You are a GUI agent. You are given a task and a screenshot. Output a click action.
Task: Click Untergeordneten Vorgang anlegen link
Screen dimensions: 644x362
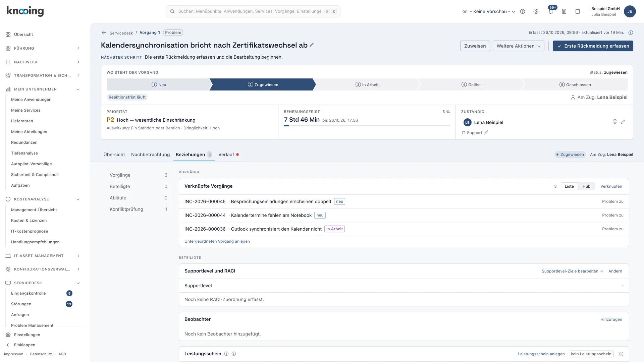pyautogui.click(x=217, y=241)
